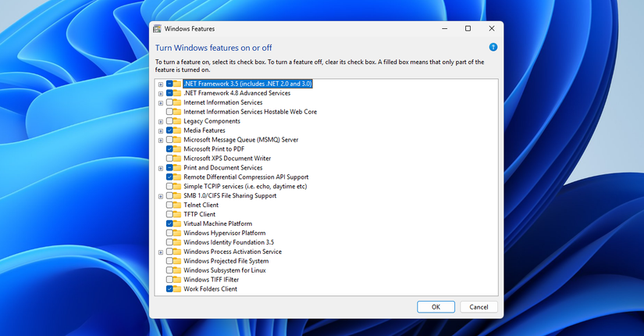The width and height of the screenshot is (644, 336).
Task: Enable Microsoft Message Queue (MSMQ) Server checkbox
Action: point(169,140)
